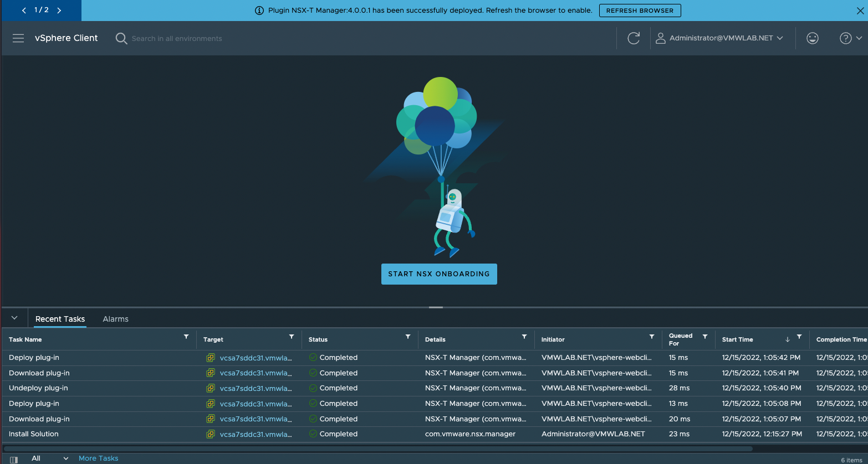The width and height of the screenshot is (868, 464).
Task: Click the Initiator column filter icon
Action: 652,337
